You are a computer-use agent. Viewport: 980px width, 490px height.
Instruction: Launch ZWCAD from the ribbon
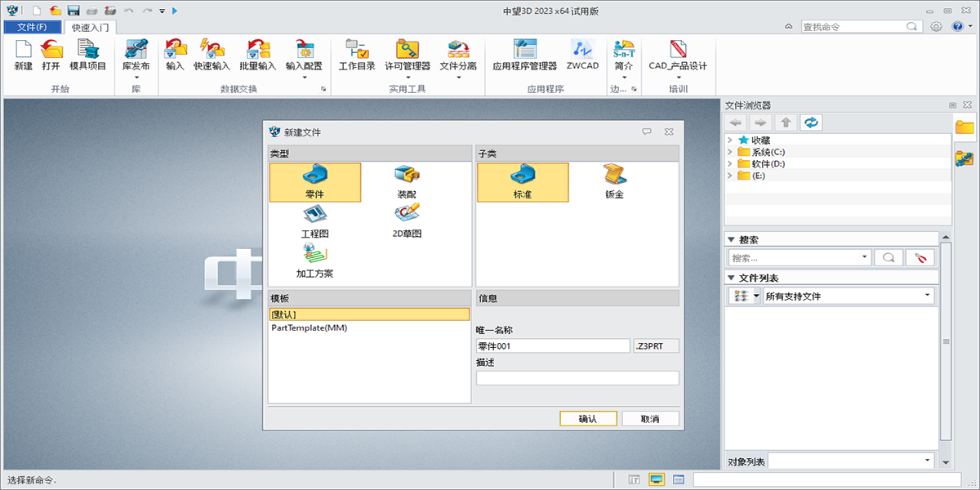point(581,57)
